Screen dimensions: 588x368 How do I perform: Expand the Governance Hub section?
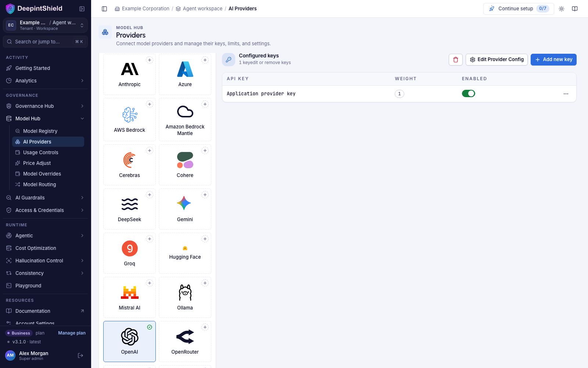point(46,106)
